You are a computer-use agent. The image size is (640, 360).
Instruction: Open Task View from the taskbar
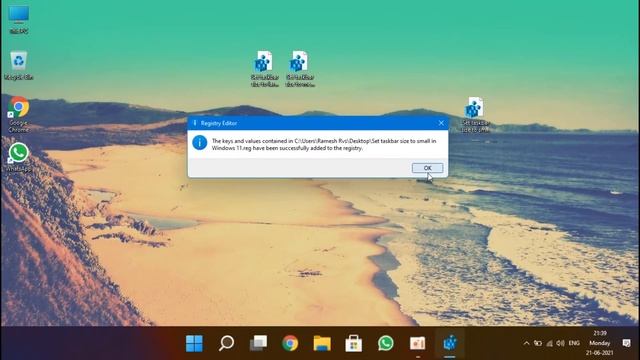pyautogui.click(x=258, y=343)
